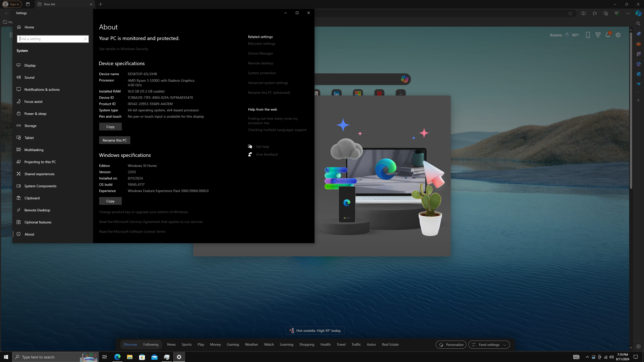Open the Device Manager link
Image resolution: width=644 pixels, height=362 pixels.
260,53
